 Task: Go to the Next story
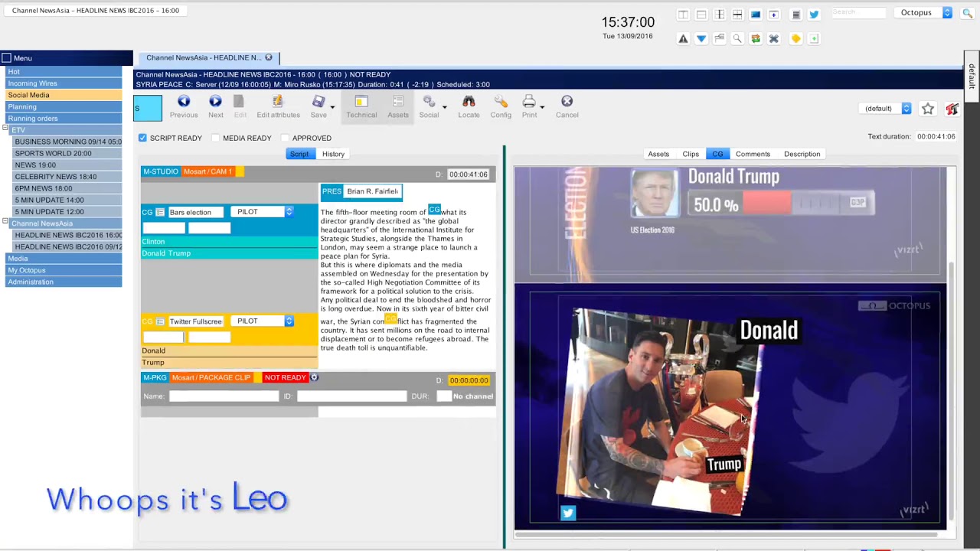click(x=216, y=107)
